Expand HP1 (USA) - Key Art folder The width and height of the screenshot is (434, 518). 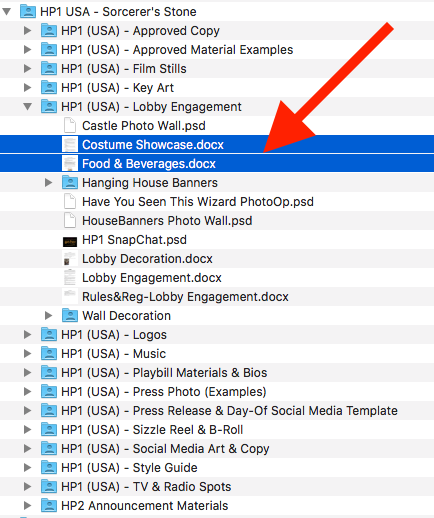(x=27, y=88)
